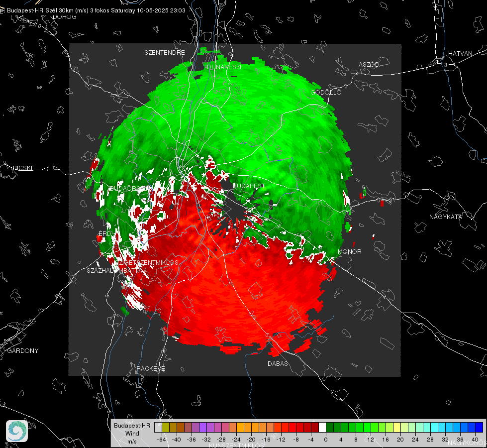Viewport: 487px width, 448px height.
Task: Click the NAGYKÁTA city label
Action: pyautogui.click(x=446, y=217)
